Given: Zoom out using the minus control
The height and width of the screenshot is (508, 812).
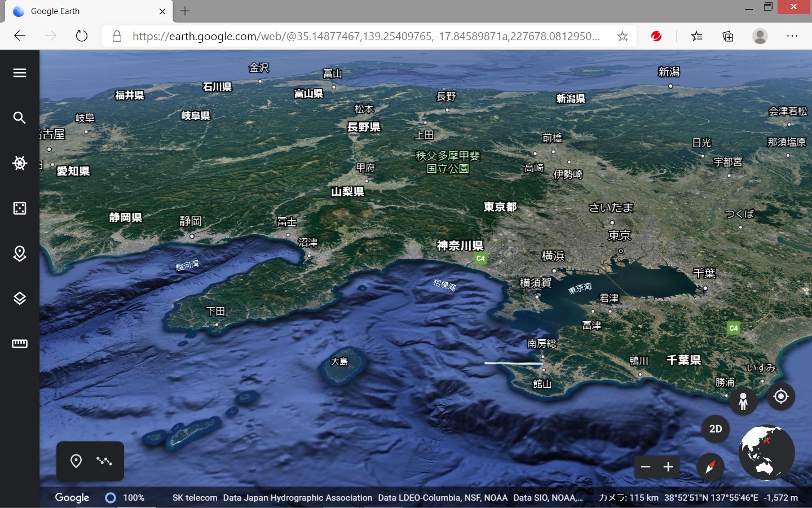Looking at the screenshot, I should coord(645,467).
